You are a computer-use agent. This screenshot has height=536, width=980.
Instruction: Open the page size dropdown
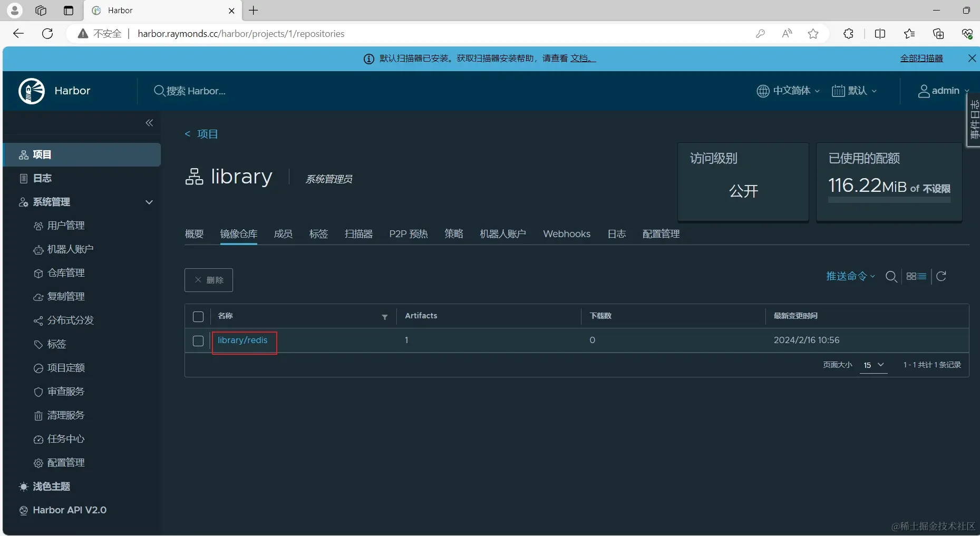(x=873, y=365)
